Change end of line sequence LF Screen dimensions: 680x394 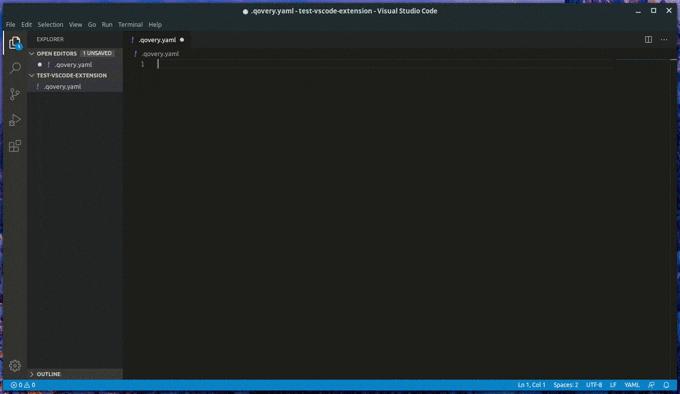(x=613, y=385)
